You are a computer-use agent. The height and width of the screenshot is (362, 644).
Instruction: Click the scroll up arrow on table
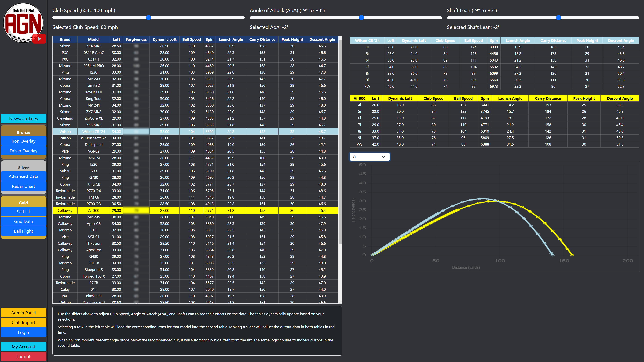[340, 38]
